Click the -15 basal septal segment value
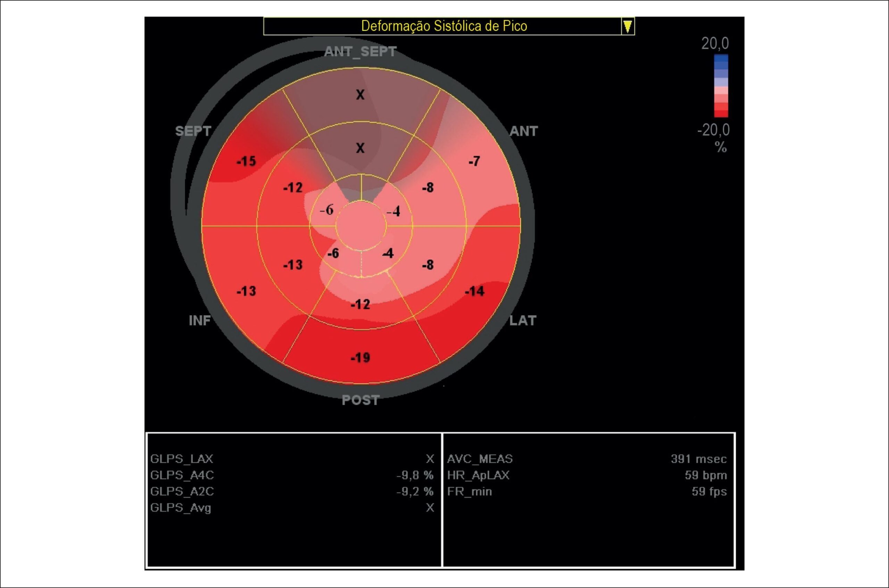 (x=246, y=162)
